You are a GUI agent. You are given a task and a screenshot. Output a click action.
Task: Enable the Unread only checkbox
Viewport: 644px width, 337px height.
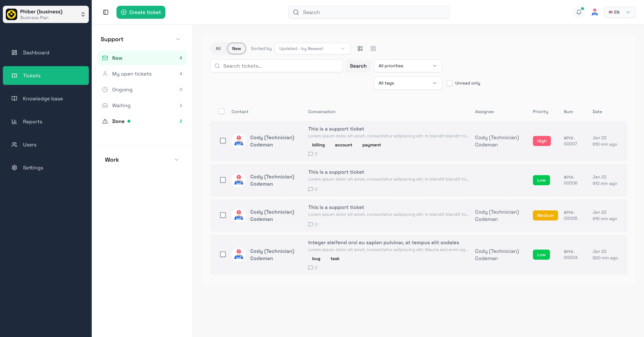click(x=449, y=83)
